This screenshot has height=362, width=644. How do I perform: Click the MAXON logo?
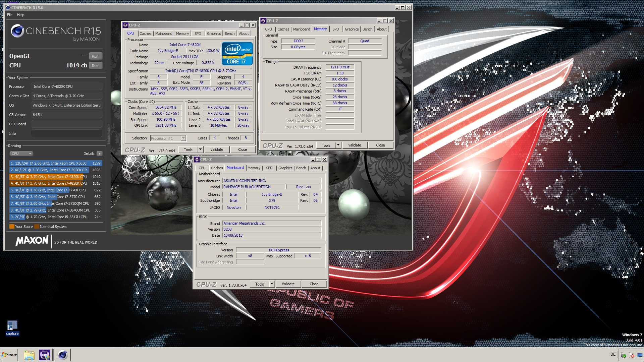point(32,241)
